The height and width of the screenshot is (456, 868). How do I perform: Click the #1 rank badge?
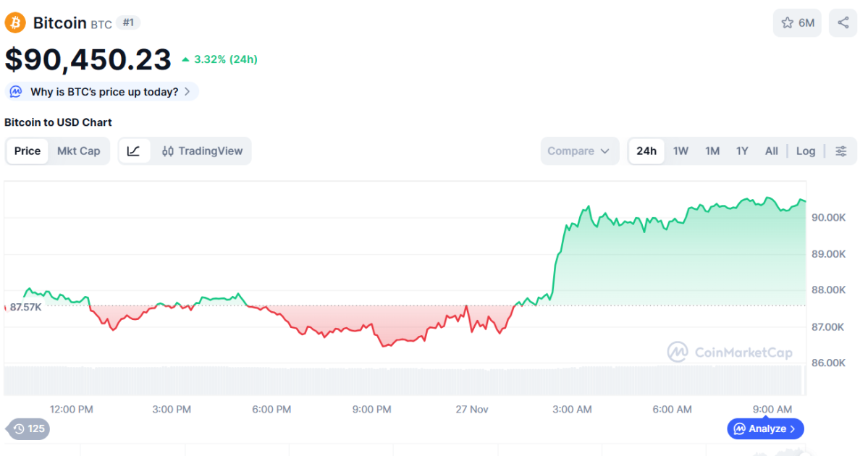pos(128,22)
